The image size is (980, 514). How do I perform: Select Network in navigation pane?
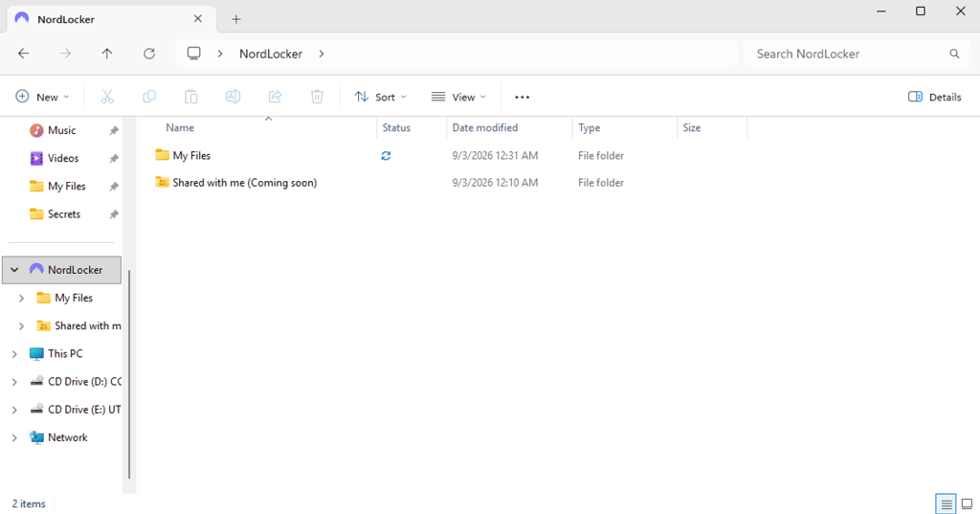coord(68,437)
